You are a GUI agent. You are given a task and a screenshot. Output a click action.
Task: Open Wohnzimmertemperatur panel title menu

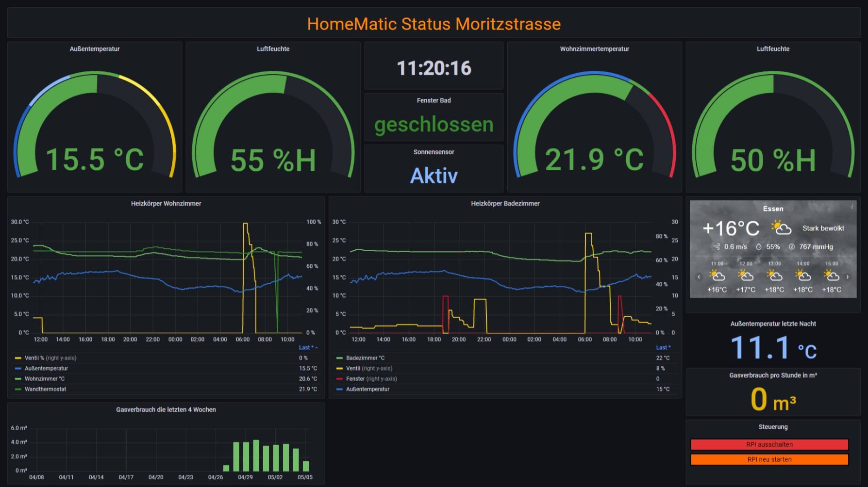pyautogui.click(x=594, y=49)
